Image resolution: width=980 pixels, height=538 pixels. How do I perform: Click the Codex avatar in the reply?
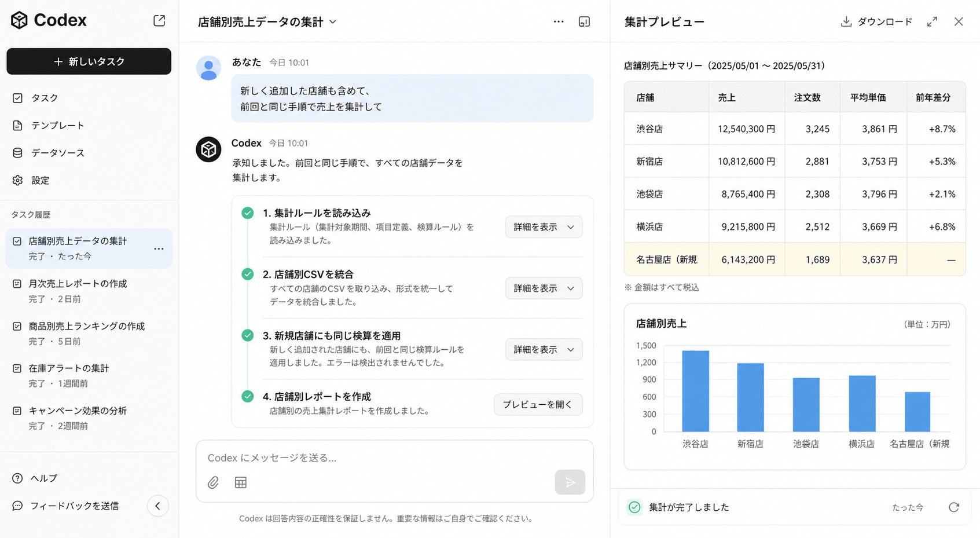click(208, 149)
